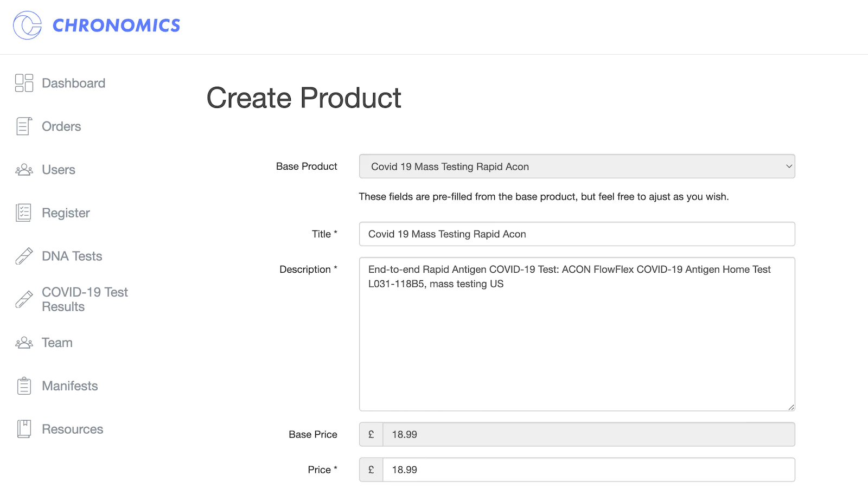Click the Register checklist icon
The width and height of the screenshot is (868, 488).
click(24, 213)
